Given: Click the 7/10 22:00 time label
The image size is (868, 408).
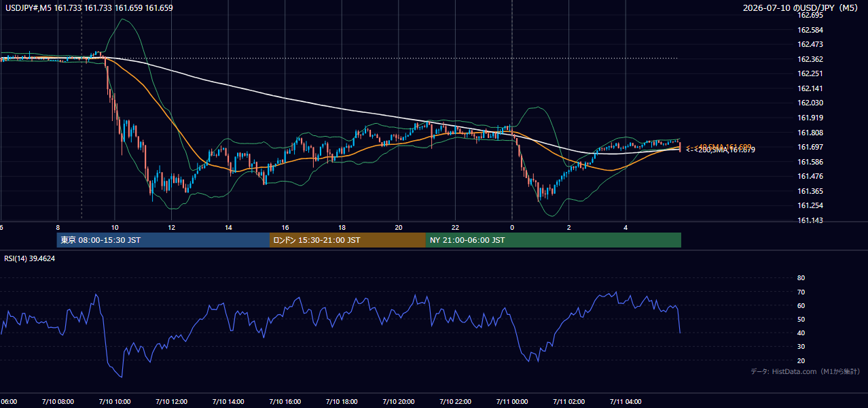Looking at the screenshot, I should (455, 402).
